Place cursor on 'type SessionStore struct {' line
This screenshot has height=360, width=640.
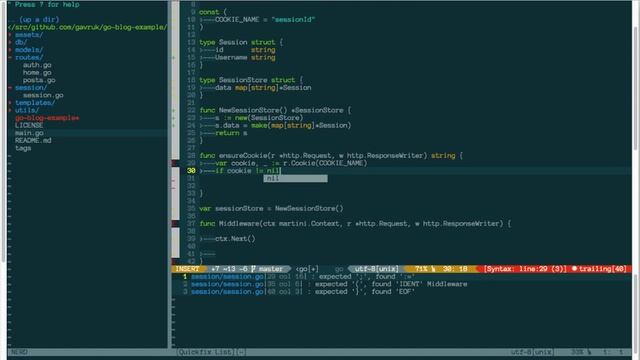pyautogui.click(x=251, y=80)
